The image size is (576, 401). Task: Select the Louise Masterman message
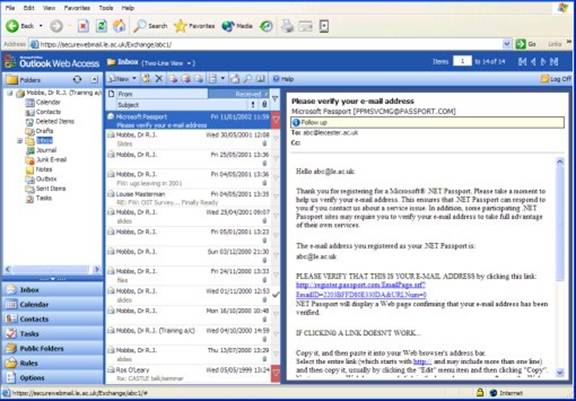188,198
